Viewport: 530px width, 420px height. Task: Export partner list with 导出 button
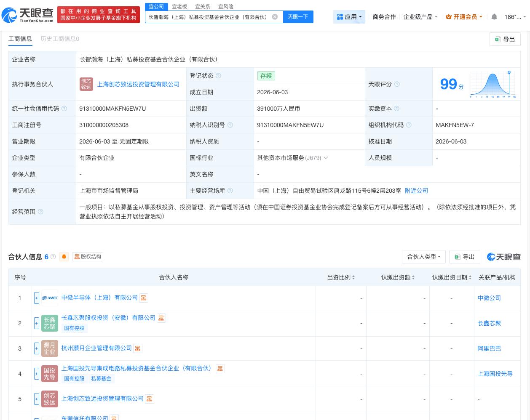point(464,257)
